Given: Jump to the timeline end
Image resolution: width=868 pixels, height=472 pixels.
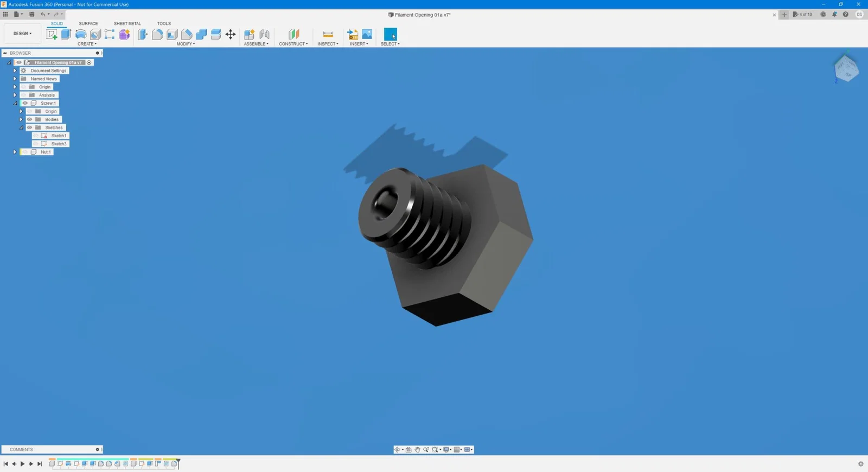Looking at the screenshot, I should click(39, 464).
